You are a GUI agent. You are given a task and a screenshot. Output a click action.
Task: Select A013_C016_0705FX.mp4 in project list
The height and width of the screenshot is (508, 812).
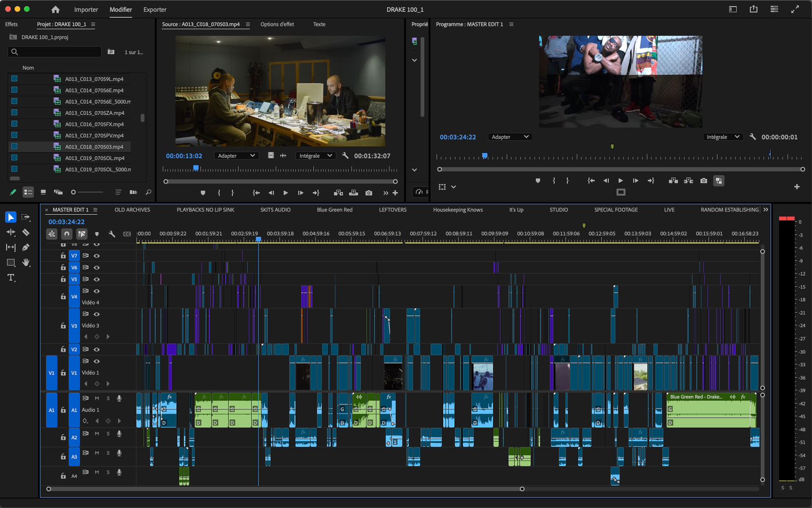[94, 124]
